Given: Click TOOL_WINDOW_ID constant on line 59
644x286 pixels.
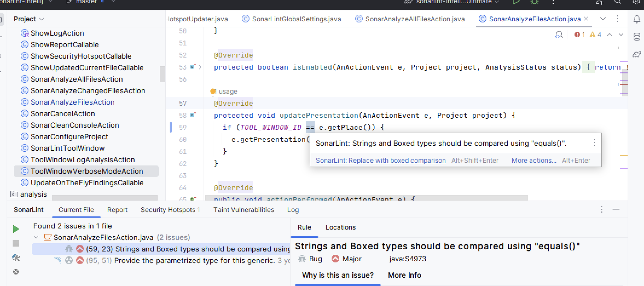Looking at the screenshot, I should (x=271, y=127).
